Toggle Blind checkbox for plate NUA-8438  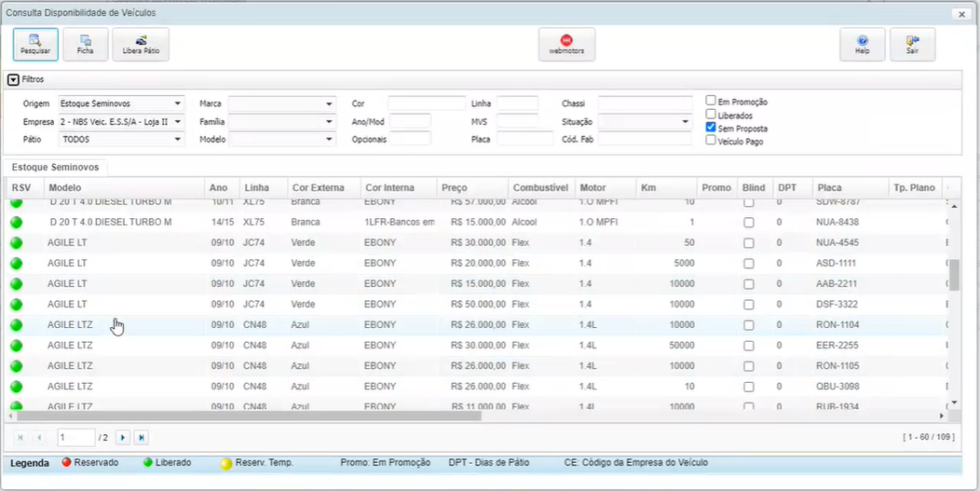pos(749,223)
